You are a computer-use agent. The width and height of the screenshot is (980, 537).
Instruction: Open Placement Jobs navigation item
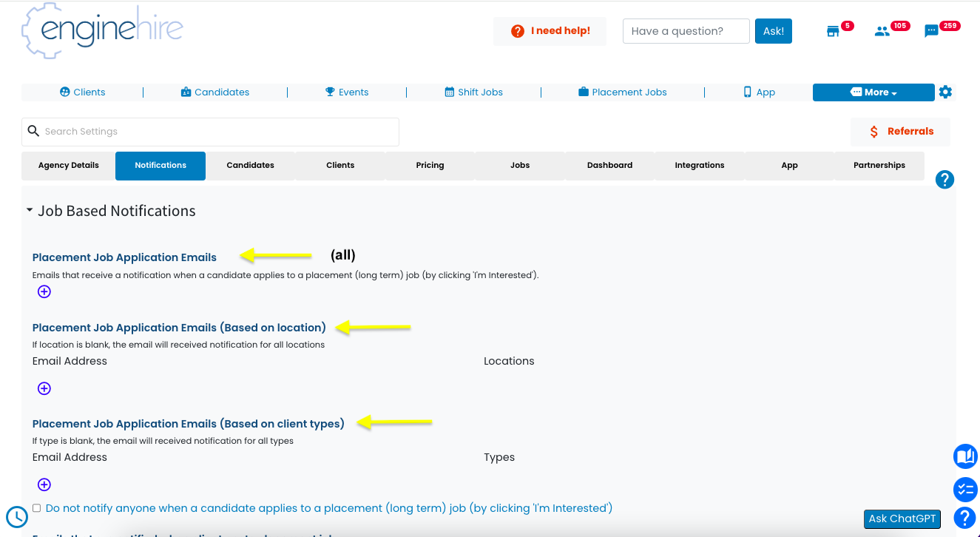(623, 92)
